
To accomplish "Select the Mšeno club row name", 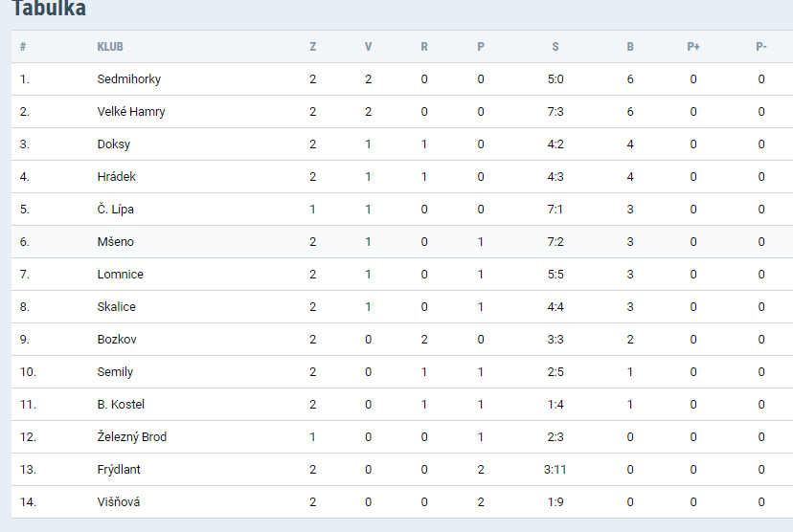I will point(115,242).
